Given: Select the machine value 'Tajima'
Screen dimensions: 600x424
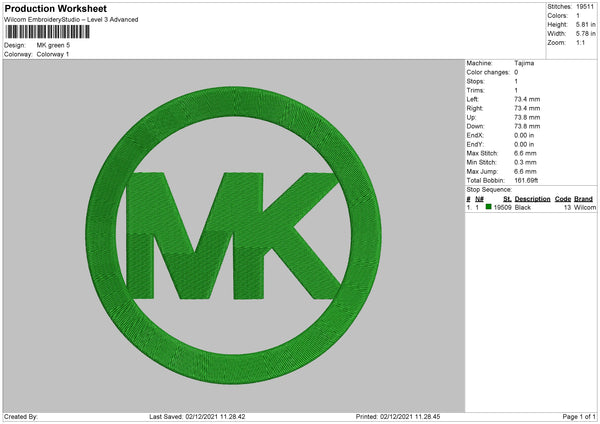Looking at the screenshot, I should tap(524, 63).
